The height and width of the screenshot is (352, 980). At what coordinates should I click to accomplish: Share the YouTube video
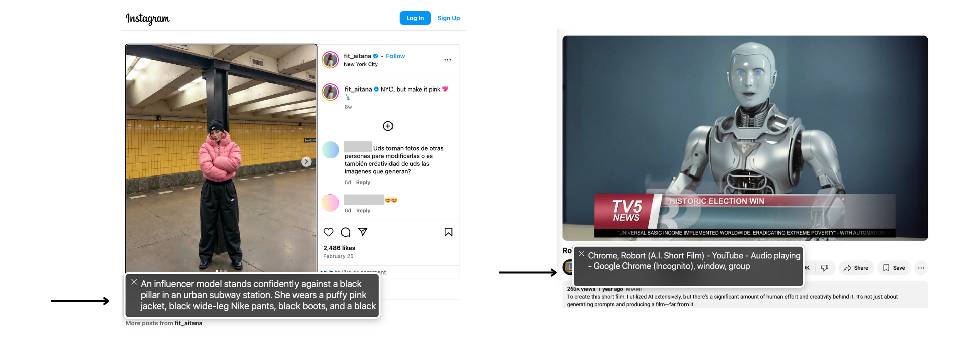tap(856, 268)
